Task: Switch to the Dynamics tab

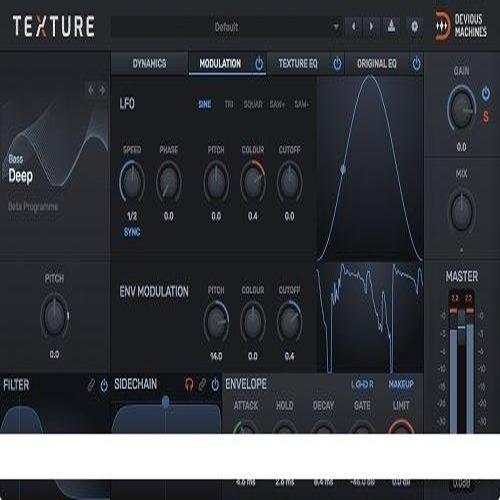Action: click(x=149, y=63)
